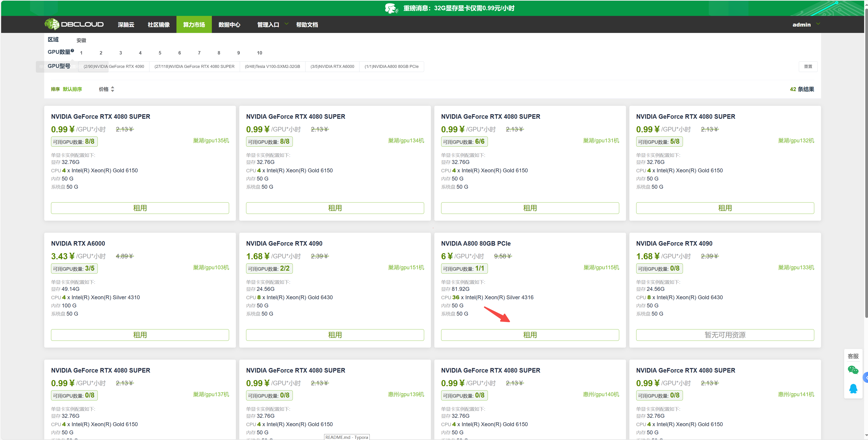Toggle price sort arrows next to 价格

pyautogui.click(x=112, y=89)
